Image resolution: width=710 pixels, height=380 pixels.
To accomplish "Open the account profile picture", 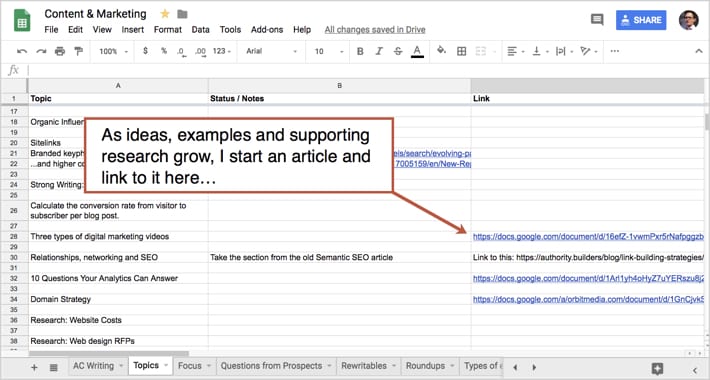I will coord(688,20).
